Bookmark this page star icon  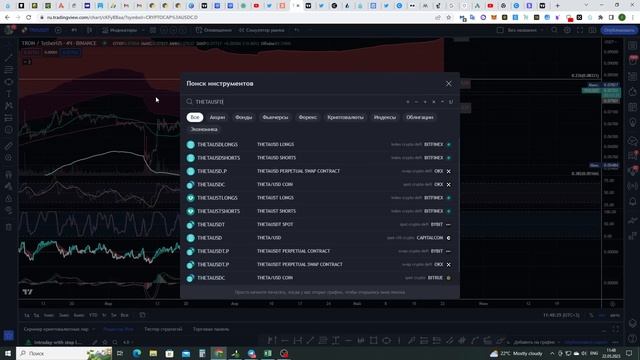click(x=449, y=18)
